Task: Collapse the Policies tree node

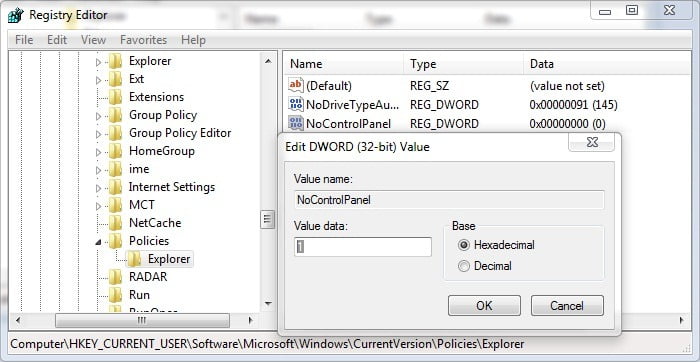Action: [99, 242]
